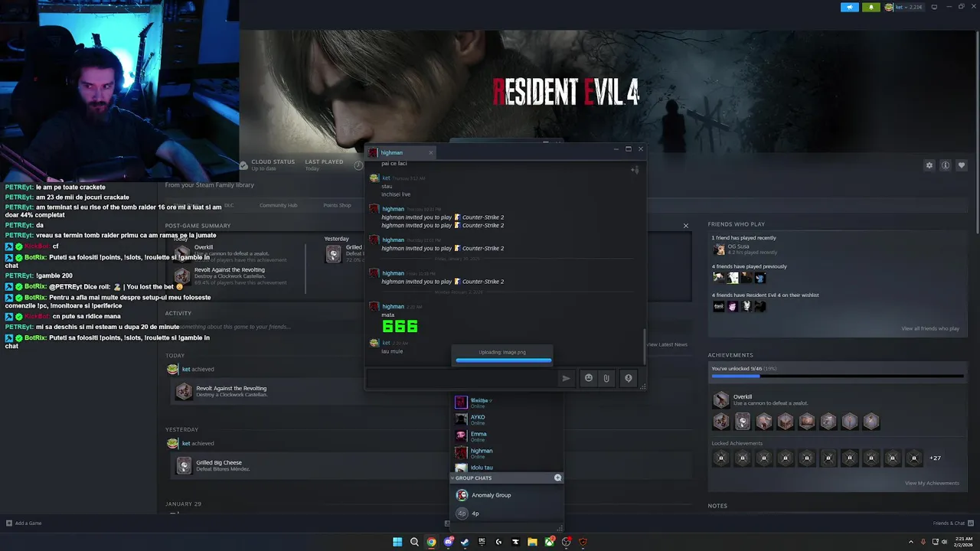
Task: Open the green notifications bell
Action: click(x=871, y=7)
